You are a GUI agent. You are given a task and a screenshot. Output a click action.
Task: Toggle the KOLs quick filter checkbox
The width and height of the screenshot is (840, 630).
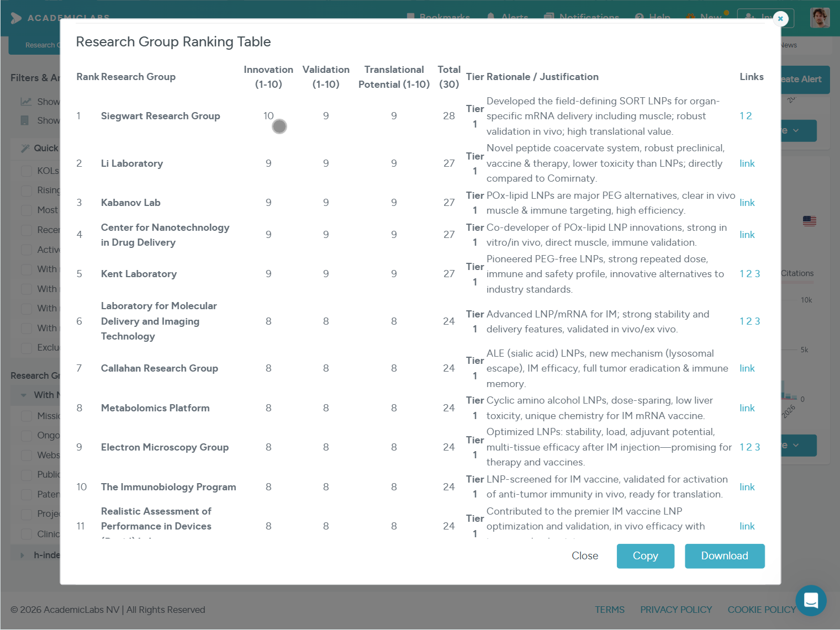coord(26,171)
